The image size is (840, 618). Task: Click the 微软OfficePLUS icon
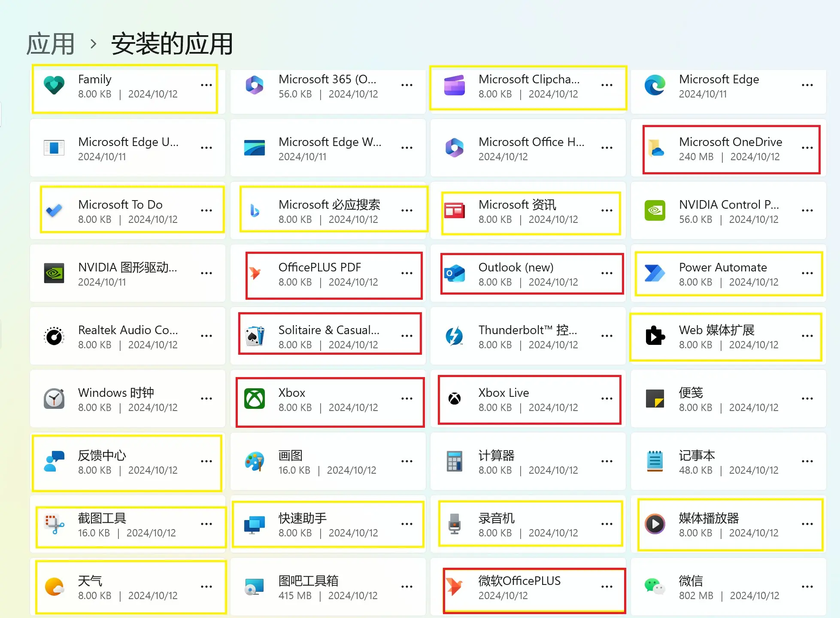pyautogui.click(x=455, y=587)
